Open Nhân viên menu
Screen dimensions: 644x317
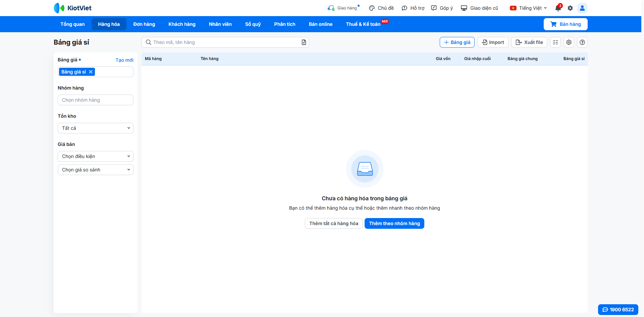tap(220, 24)
